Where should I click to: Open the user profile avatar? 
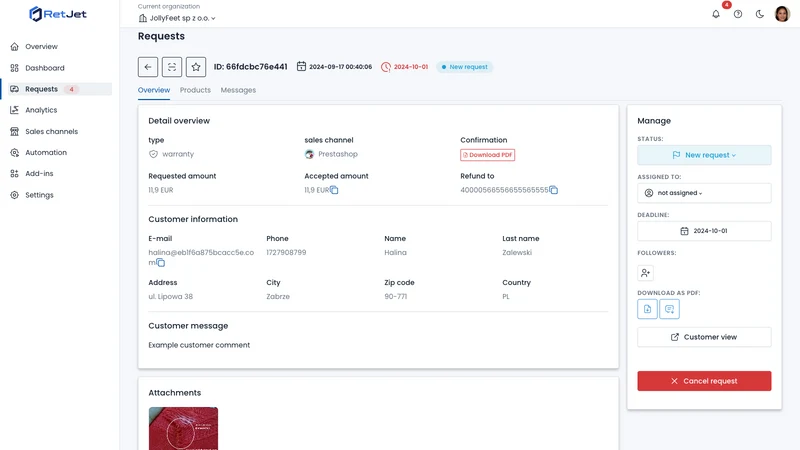pos(782,14)
